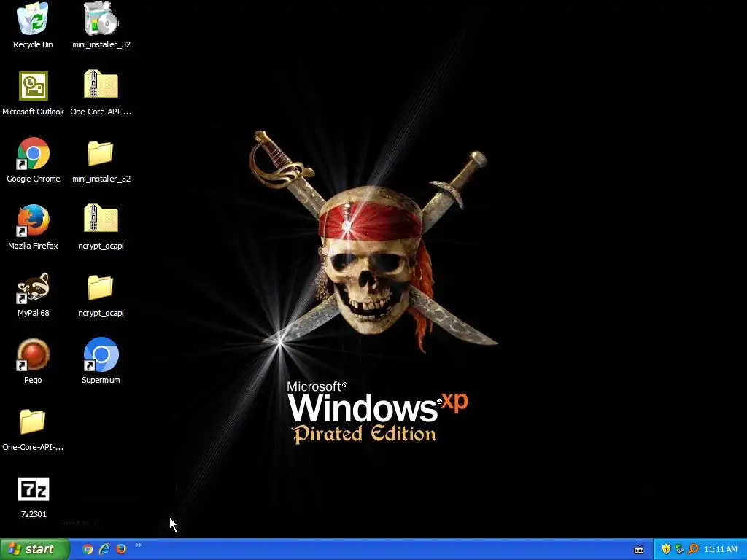Click the Safely Remove Hardware tray icon
This screenshot has height=560, width=747.
(679, 549)
